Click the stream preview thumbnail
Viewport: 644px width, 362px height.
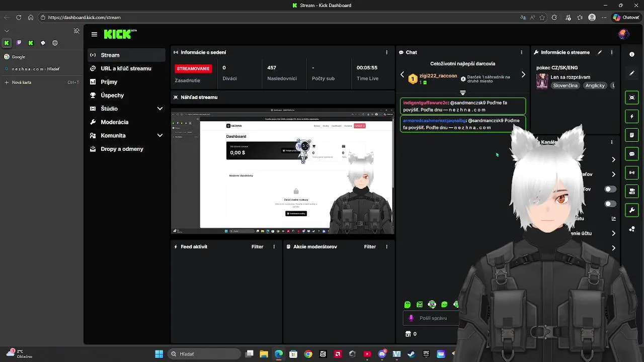point(283,171)
